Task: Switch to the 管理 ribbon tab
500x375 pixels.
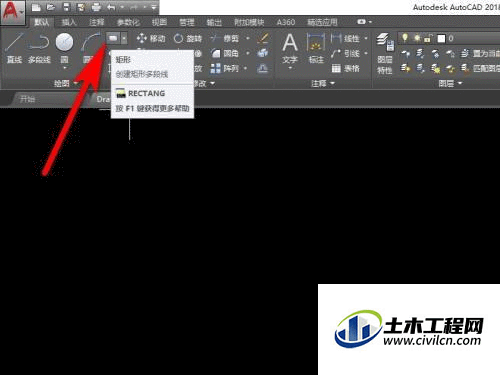Action: tap(187, 22)
